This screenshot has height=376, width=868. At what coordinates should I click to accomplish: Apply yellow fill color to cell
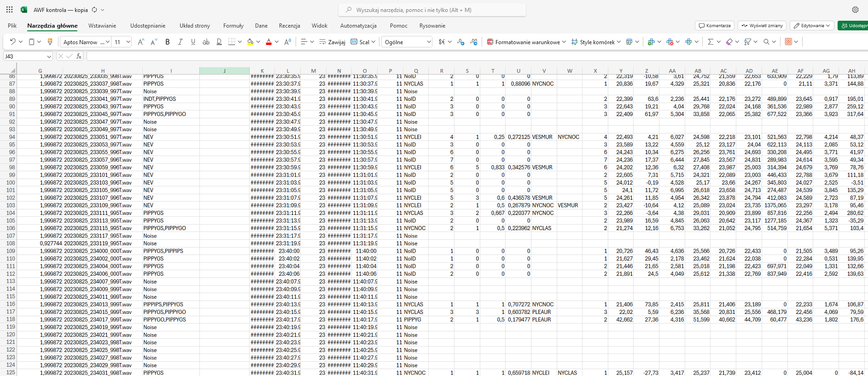[x=250, y=42]
